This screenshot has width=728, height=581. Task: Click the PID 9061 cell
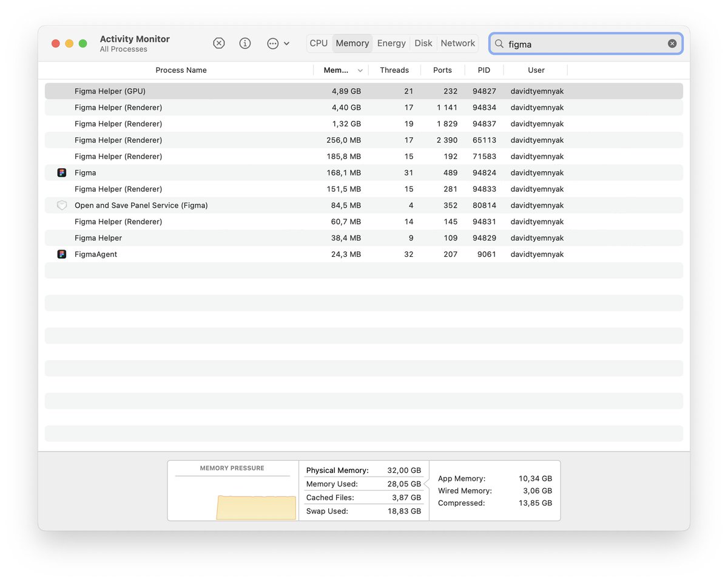[487, 254]
